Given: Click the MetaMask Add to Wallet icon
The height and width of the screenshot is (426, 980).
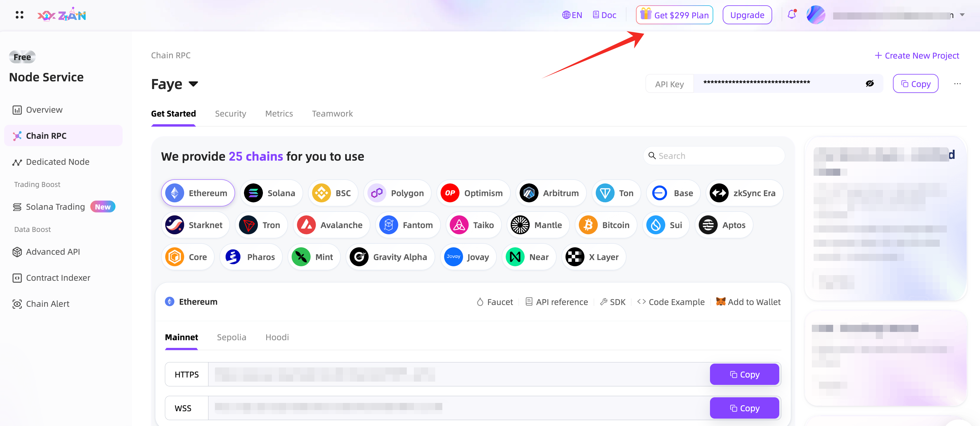Looking at the screenshot, I should pyautogui.click(x=721, y=302).
